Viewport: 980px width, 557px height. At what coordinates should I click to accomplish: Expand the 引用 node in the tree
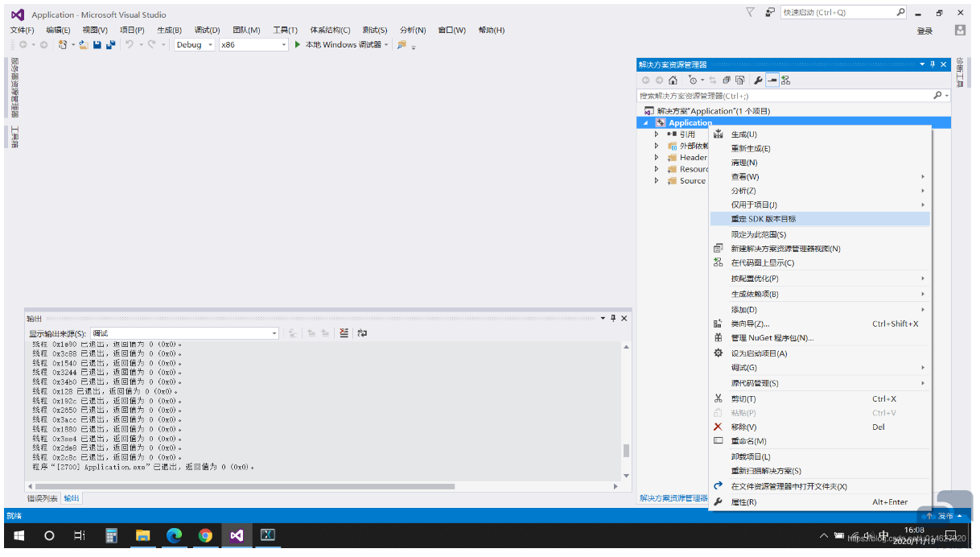(x=657, y=134)
